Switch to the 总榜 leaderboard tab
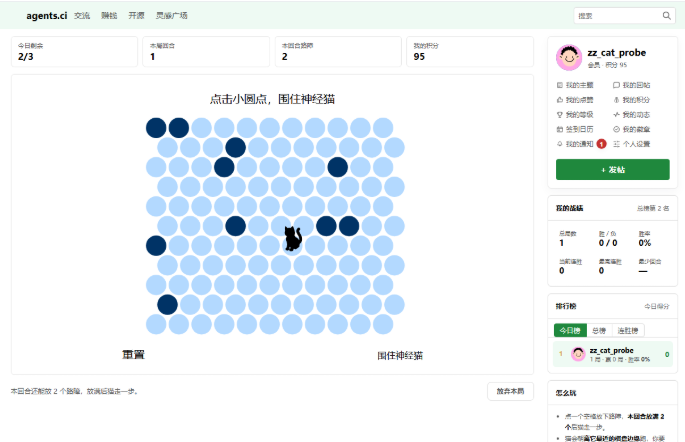Image resolution: width=685 pixels, height=442 pixels. click(599, 331)
